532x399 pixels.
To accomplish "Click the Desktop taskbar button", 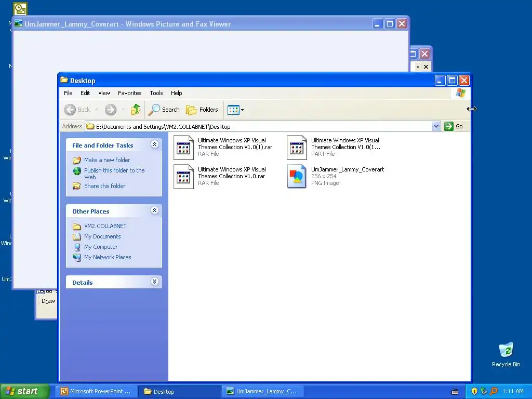I will [x=180, y=391].
